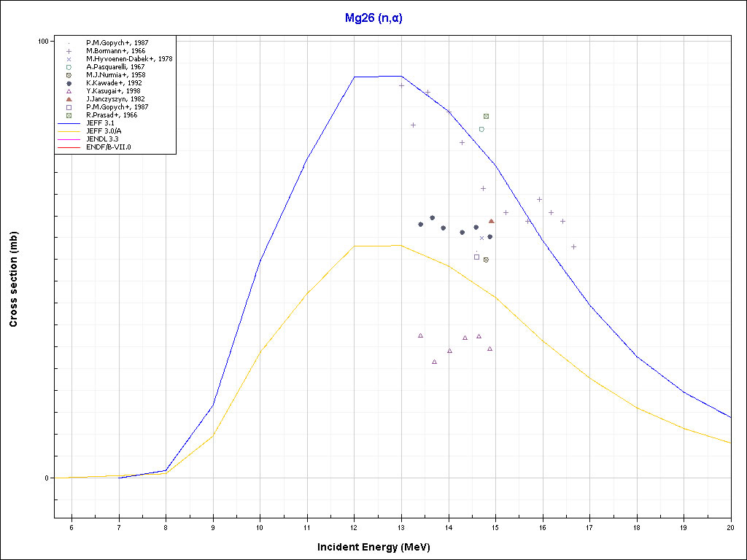747x560 pixels.
Task: Click the chart title Mg26 (n,α)
Action: tap(373, 18)
